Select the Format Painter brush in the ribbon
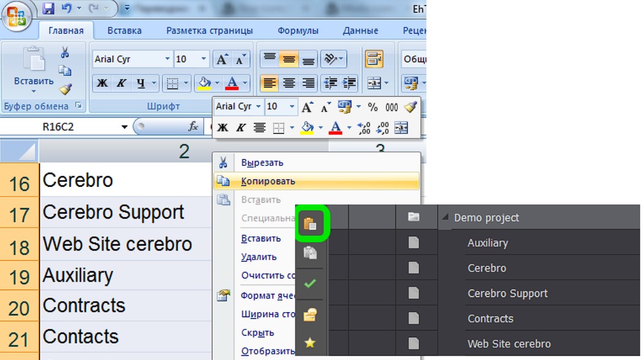Screen dimensions: 644x360 click(x=65, y=89)
